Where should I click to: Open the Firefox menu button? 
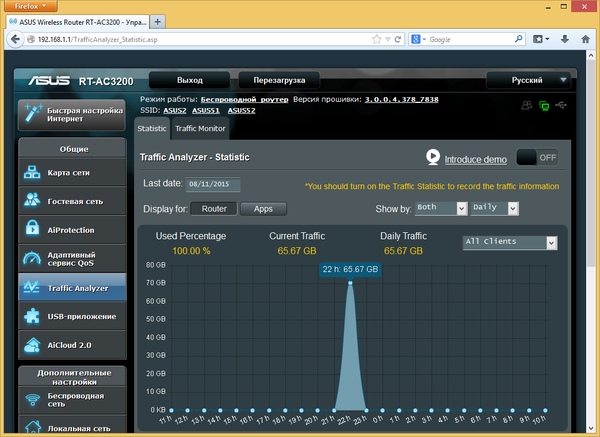31,6
